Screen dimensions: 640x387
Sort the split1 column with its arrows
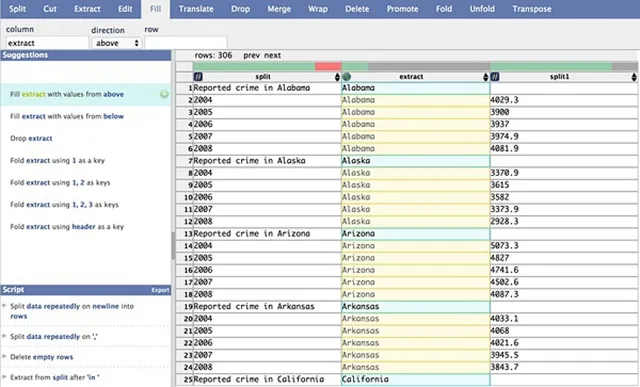click(634, 77)
